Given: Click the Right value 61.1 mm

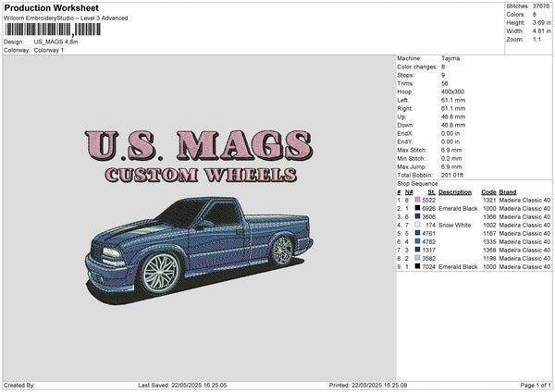Looking at the screenshot, I should point(453,108).
